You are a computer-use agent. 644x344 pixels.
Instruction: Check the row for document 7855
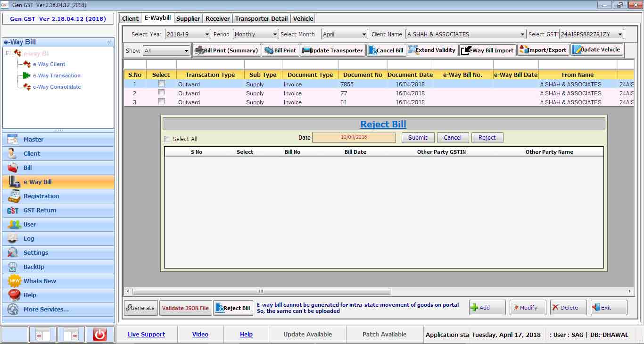(x=161, y=84)
